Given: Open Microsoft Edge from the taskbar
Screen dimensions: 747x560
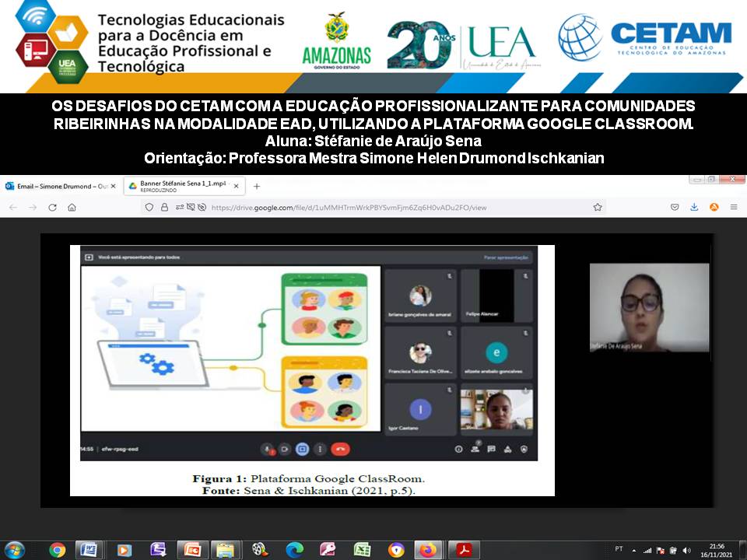Looking at the screenshot, I should [x=294, y=551].
